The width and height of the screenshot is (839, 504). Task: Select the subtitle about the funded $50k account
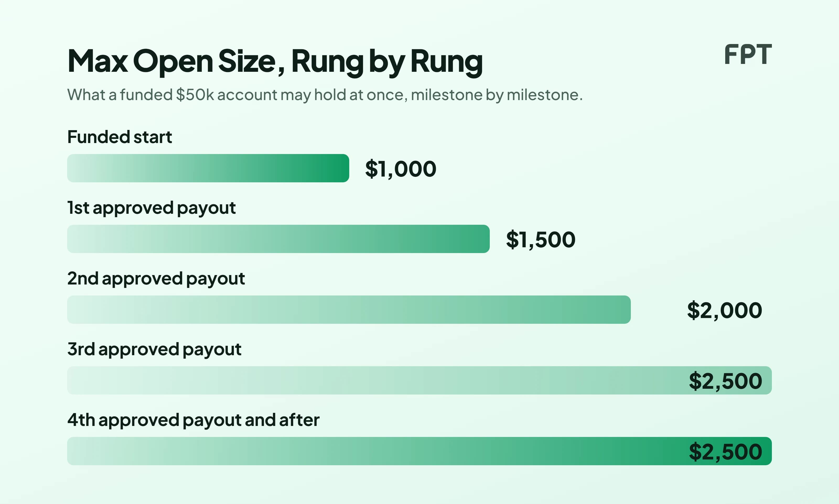[x=325, y=95]
